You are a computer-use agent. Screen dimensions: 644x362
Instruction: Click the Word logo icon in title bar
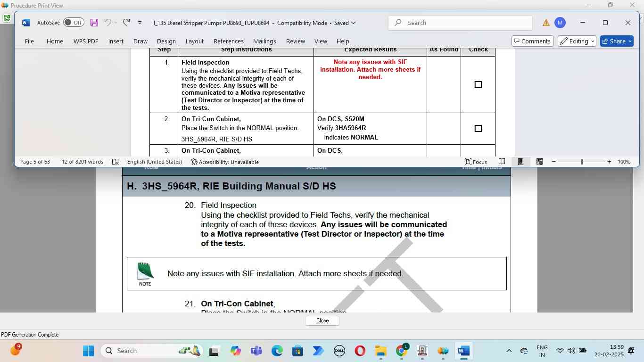(25, 23)
